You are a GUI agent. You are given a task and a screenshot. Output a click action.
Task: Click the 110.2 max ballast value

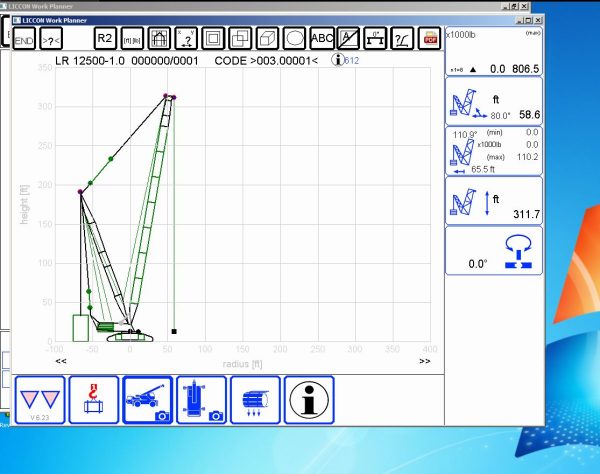pos(527,157)
